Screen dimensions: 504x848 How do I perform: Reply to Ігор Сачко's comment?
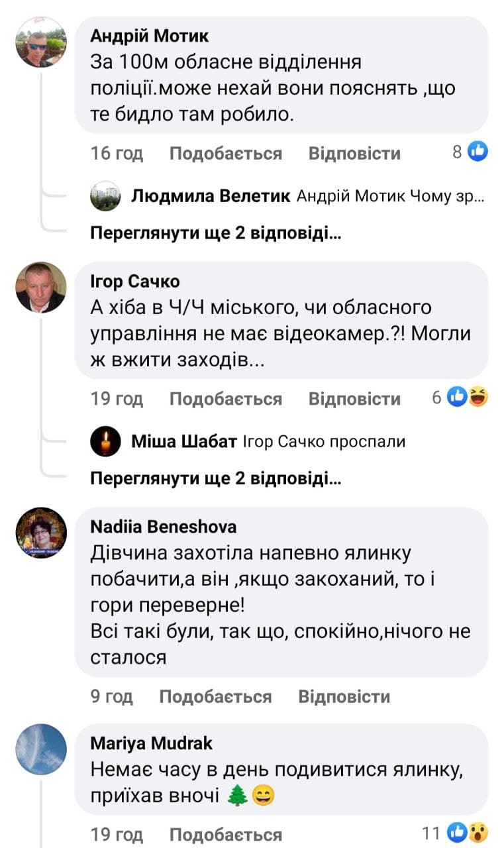click(354, 399)
